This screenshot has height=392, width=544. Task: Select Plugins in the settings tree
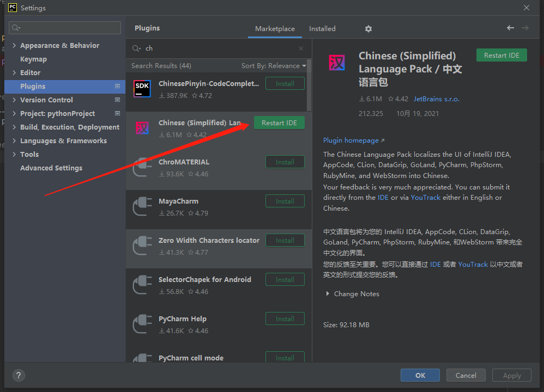tap(65, 87)
